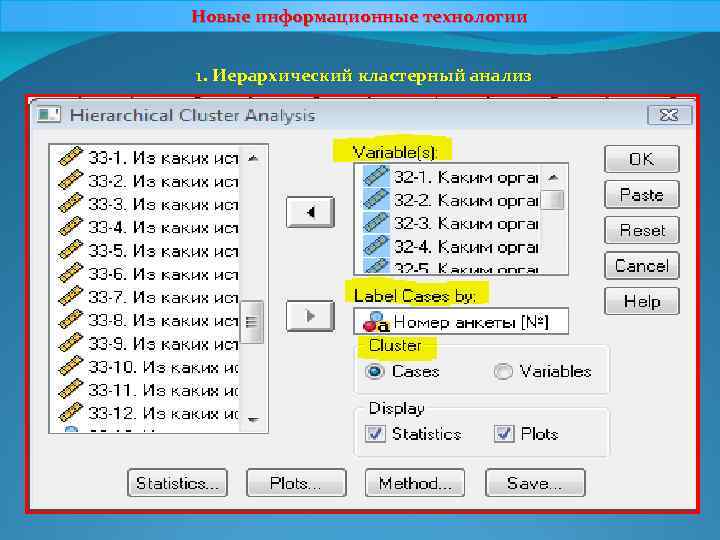The image size is (720, 540).
Task: Select the row '32-1. Каким орга'
Action: 450,177
